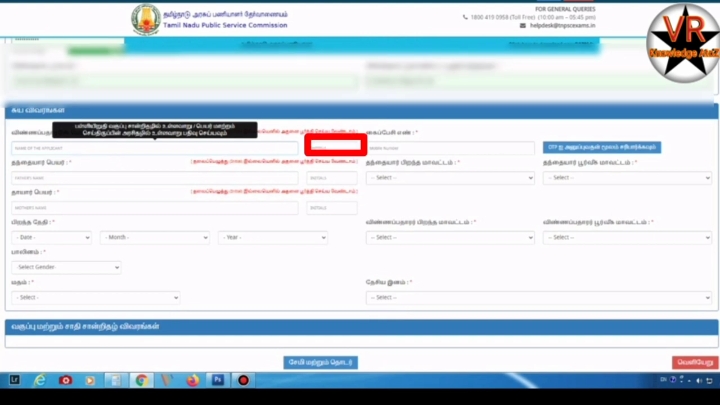Click the red Exit button
The image size is (720, 405).
(695, 362)
